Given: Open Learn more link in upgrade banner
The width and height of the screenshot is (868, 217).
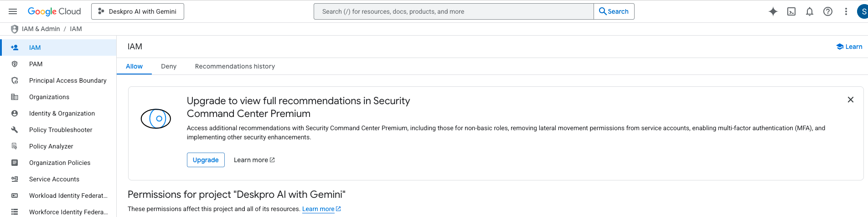Looking at the screenshot, I should (x=254, y=160).
